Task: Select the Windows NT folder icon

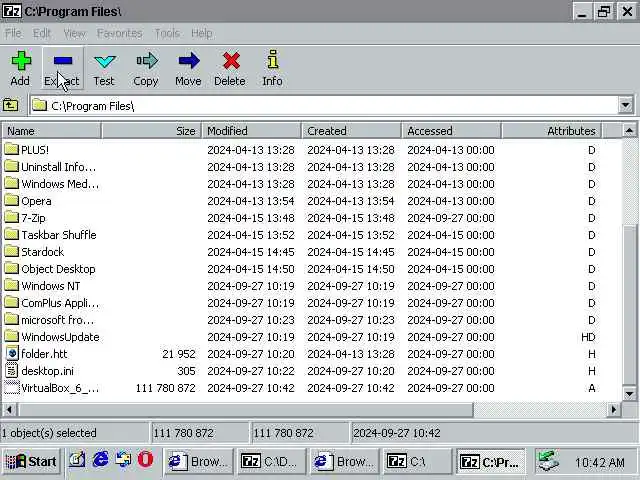Action: (11, 285)
